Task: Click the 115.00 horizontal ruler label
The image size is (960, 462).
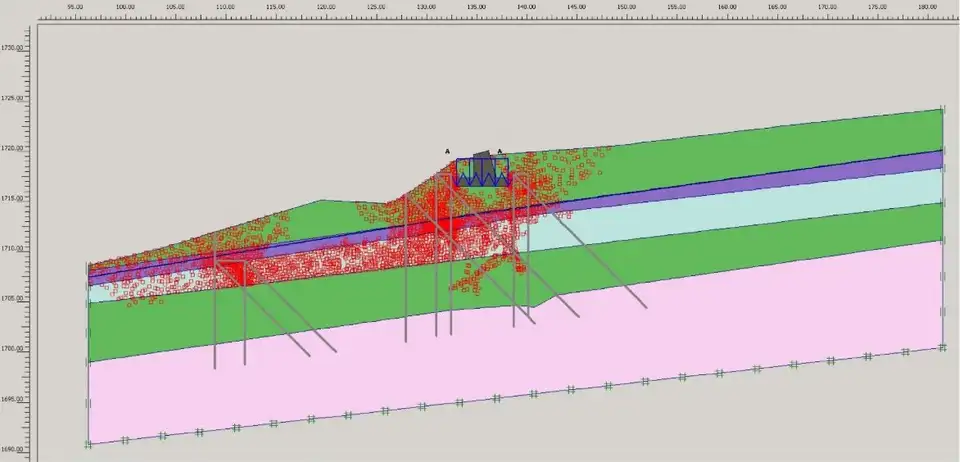Action: coord(276,6)
